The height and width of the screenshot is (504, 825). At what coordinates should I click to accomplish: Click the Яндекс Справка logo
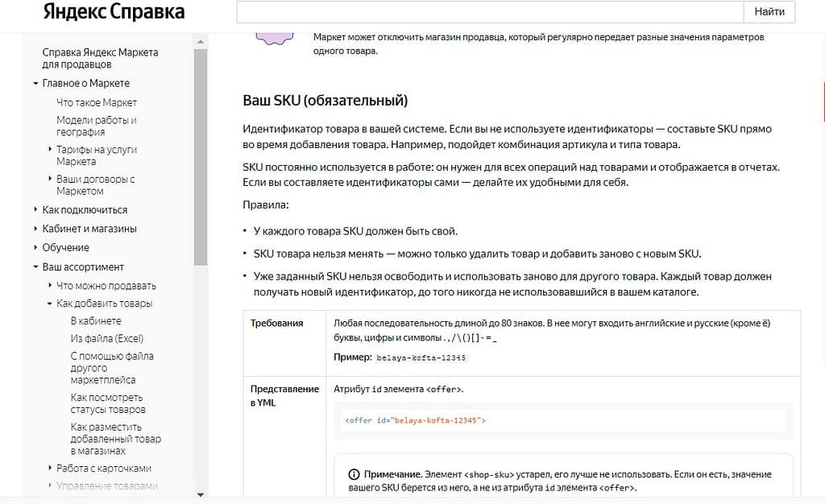(x=114, y=11)
